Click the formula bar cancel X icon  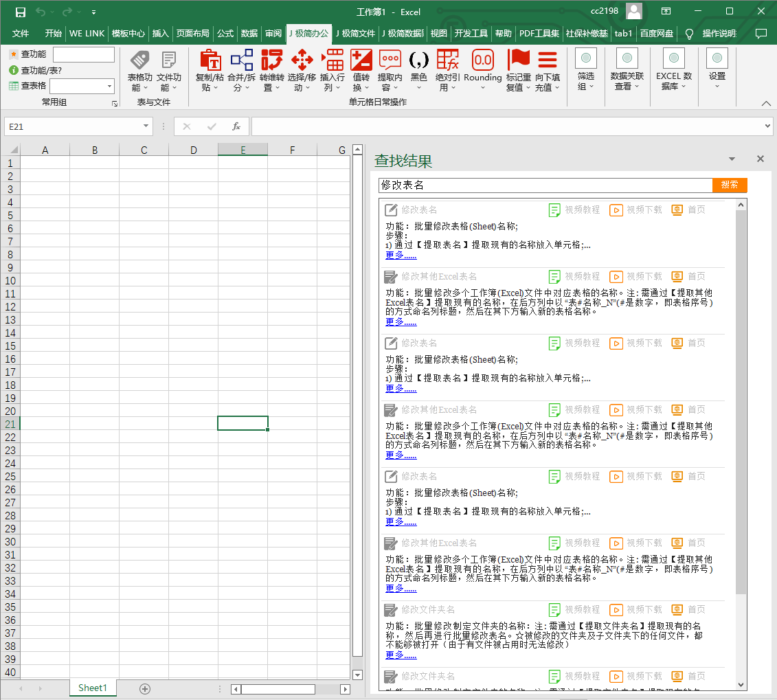(x=187, y=127)
